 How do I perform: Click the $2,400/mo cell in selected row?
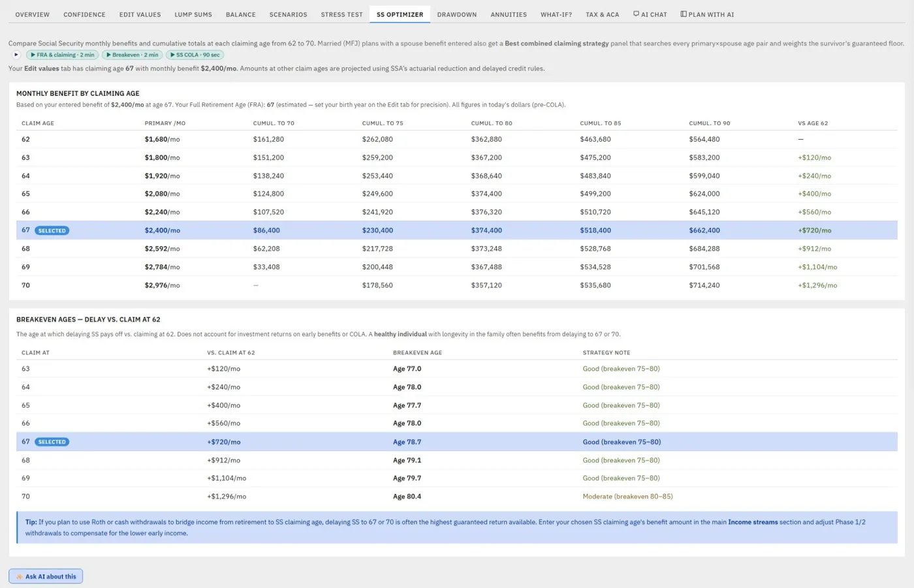pos(162,230)
